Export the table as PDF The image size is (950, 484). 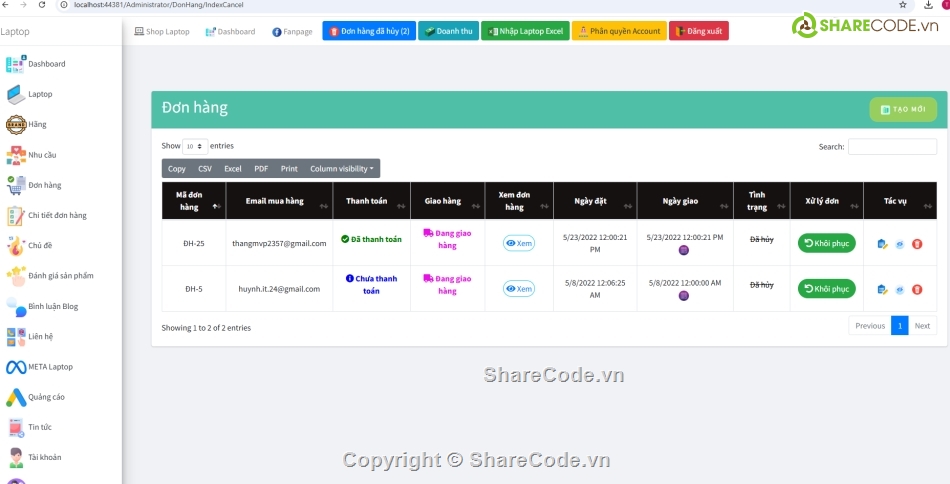(x=261, y=168)
